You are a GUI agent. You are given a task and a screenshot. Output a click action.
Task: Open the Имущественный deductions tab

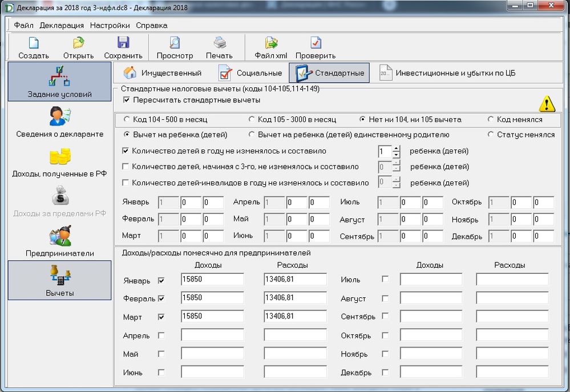(x=163, y=73)
